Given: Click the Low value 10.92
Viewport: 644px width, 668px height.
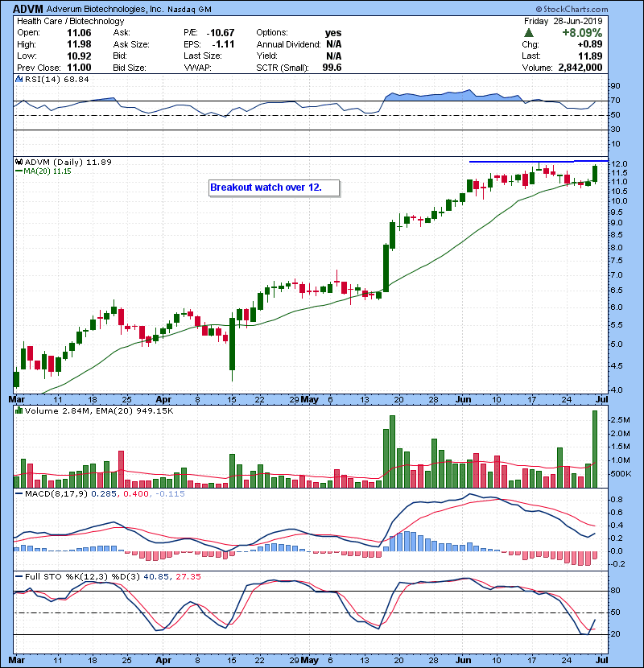Looking at the screenshot, I should [79, 56].
